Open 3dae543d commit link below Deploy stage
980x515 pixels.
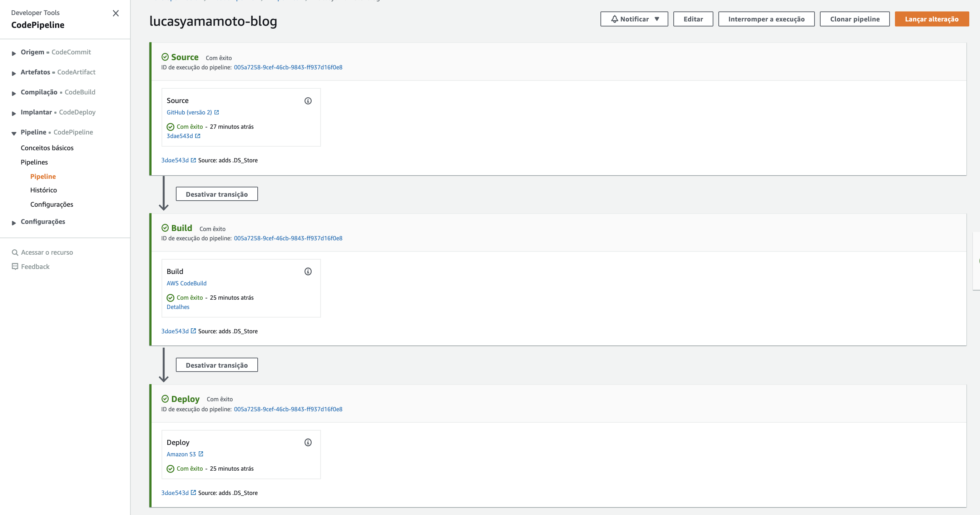coord(175,492)
